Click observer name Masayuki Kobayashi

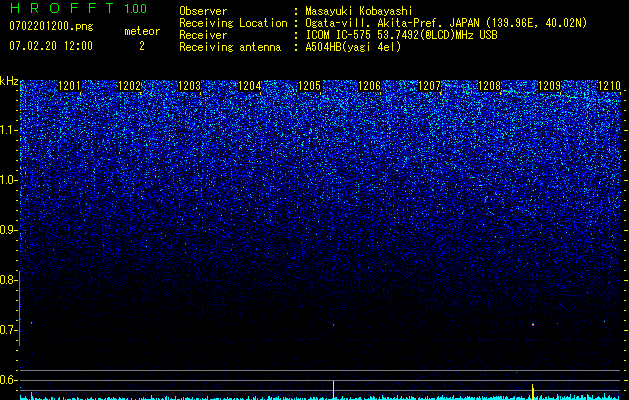pyautogui.click(x=359, y=11)
